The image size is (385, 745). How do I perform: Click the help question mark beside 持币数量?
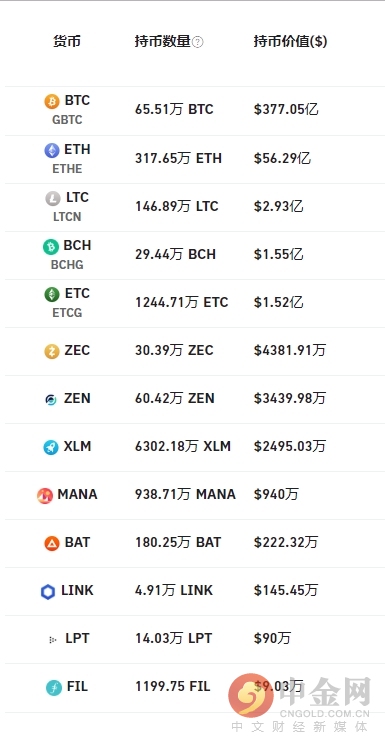[x=198, y=42]
